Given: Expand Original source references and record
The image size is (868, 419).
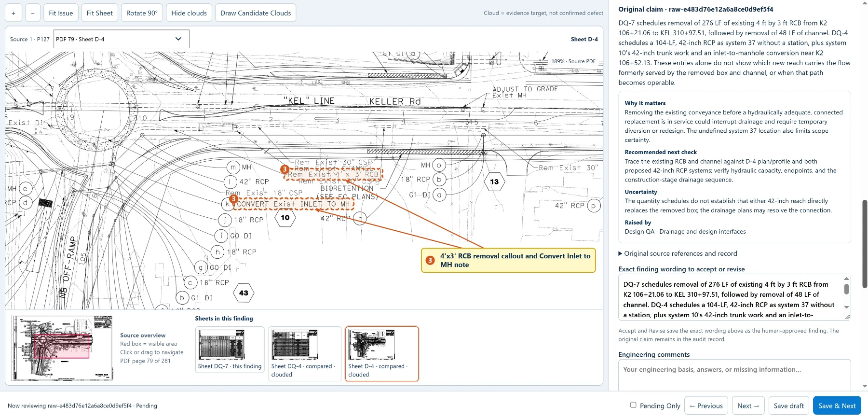Looking at the screenshot, I should (x=678, y=253).
